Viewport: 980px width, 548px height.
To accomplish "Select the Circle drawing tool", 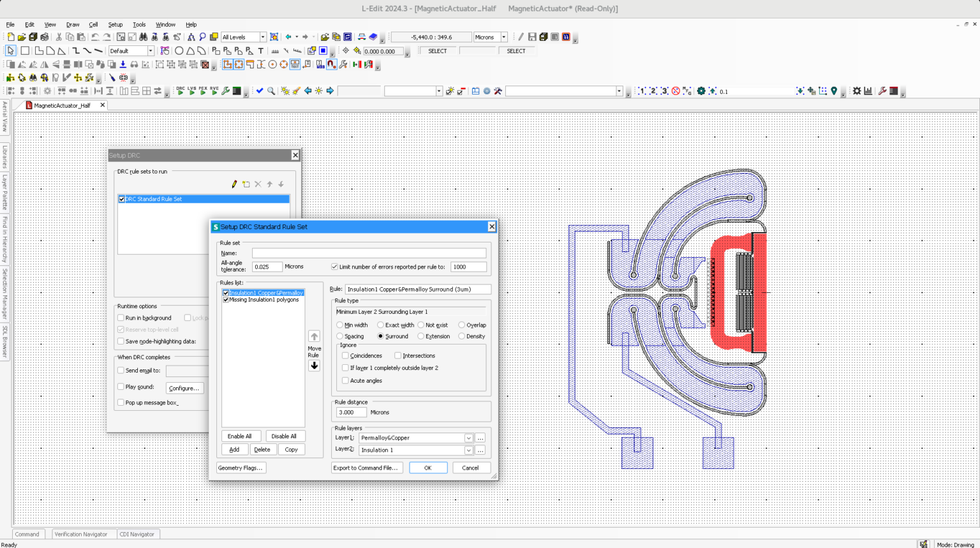I will click(179, 51).
